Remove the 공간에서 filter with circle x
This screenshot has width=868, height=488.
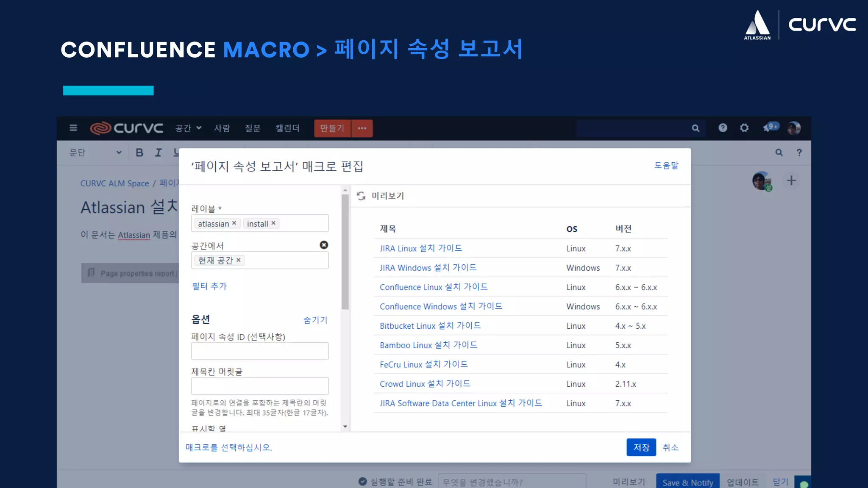click(324, 245)
